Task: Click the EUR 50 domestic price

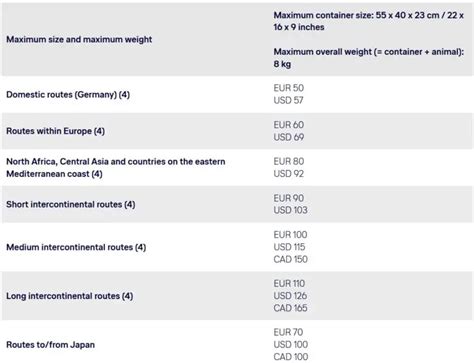Action: coord(289,88)
